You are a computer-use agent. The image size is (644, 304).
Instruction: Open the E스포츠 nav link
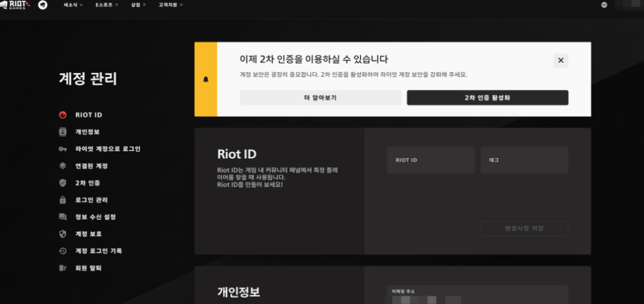pyautogui.click(x=106, y=5)
